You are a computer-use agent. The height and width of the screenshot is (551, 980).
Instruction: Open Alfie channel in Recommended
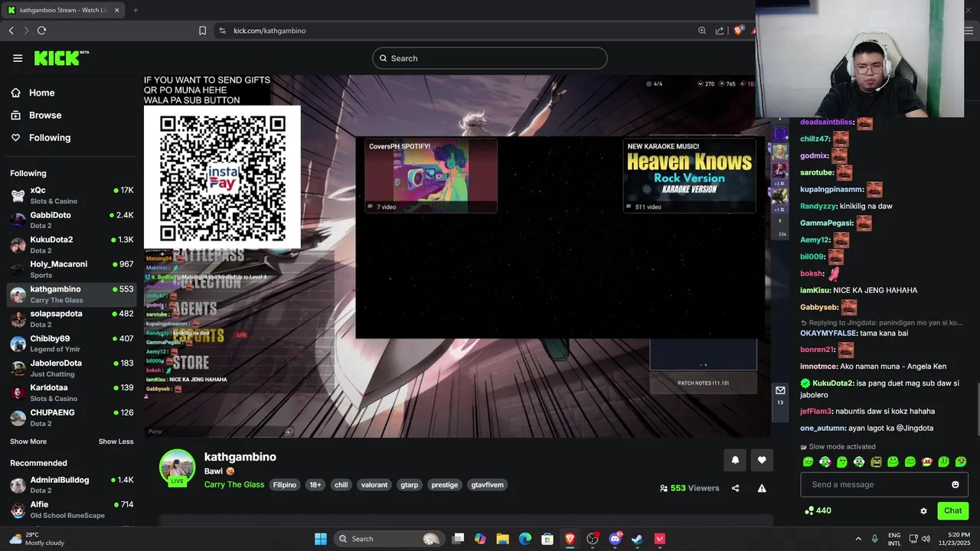coord(72,510)
